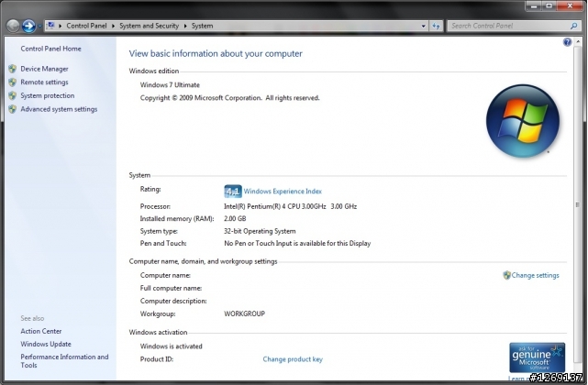Expand the arrow after Control Panel breadcrumb

[113, 26]
